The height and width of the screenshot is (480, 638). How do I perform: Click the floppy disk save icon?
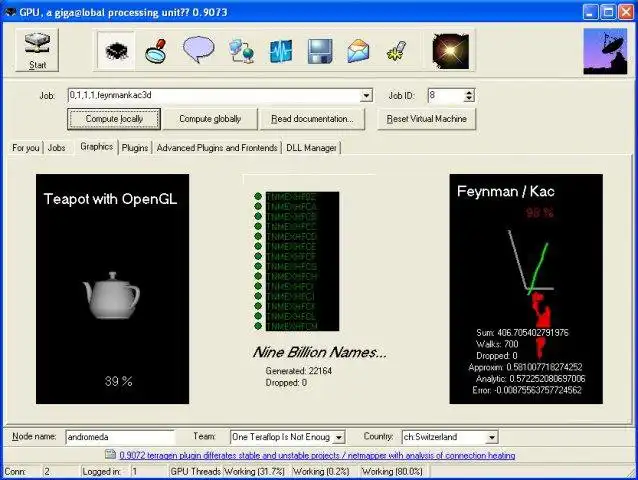320,51
